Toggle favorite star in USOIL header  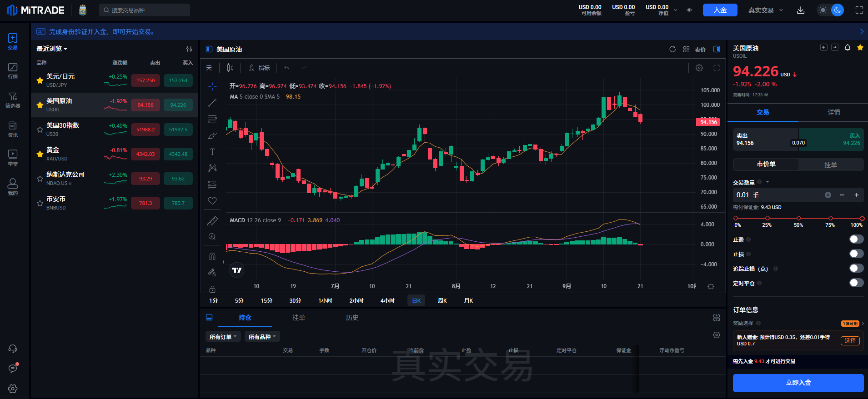tap(860, 48)
